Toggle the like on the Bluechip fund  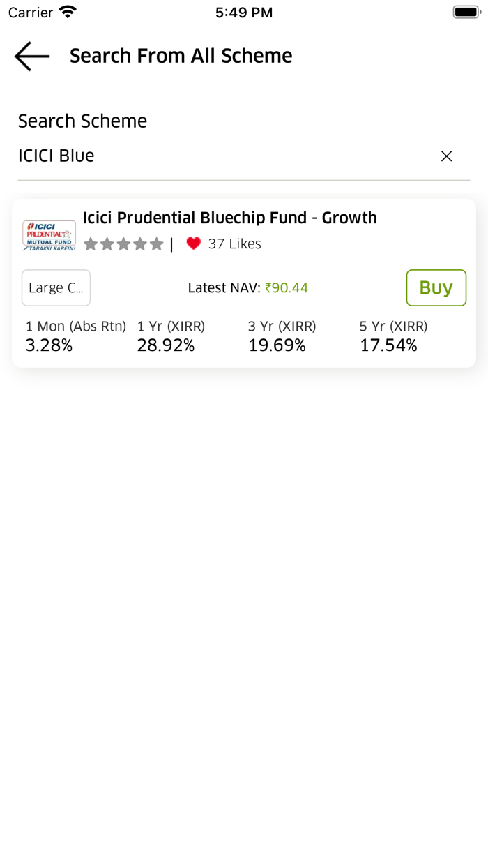194,244
